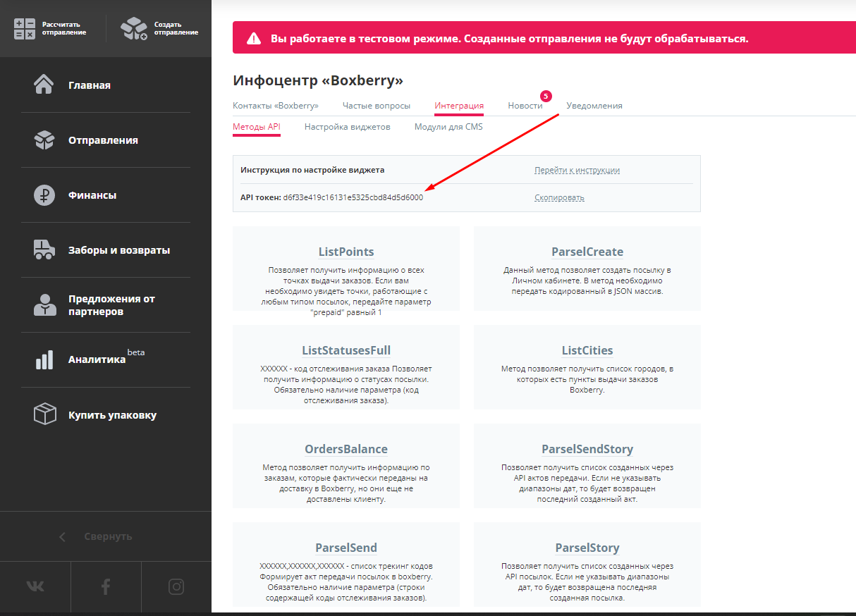Click the Инфоцентр «Boxberry» page heading

tap(318, 80)
